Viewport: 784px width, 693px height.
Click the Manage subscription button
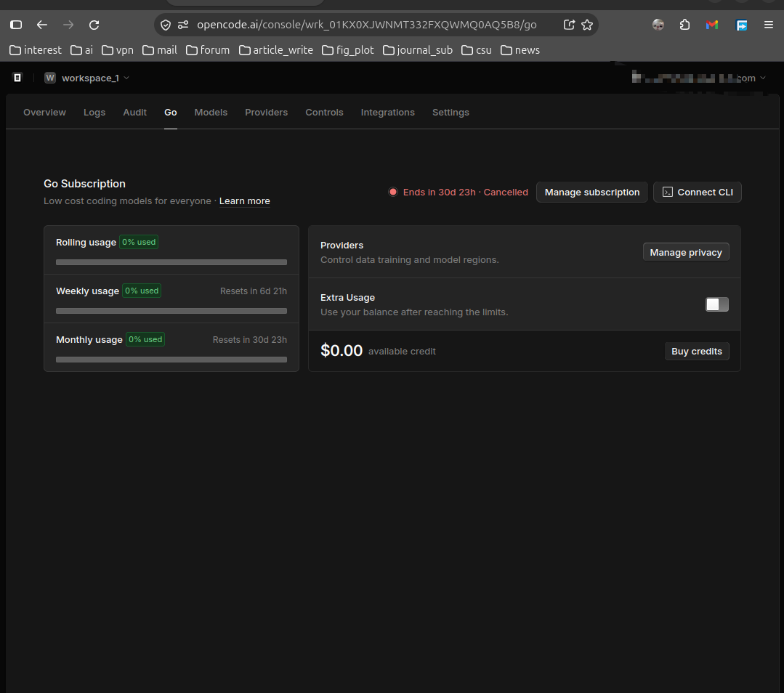point(592,192)
